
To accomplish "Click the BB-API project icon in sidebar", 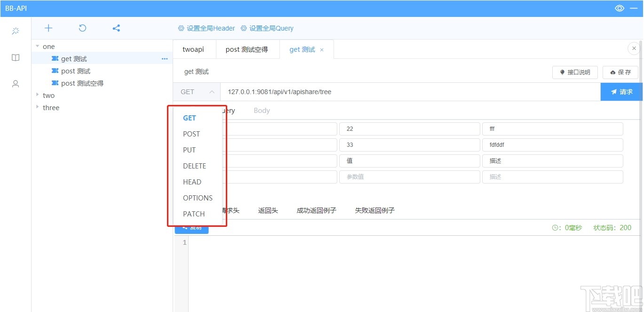I will [x=15, y=30].
